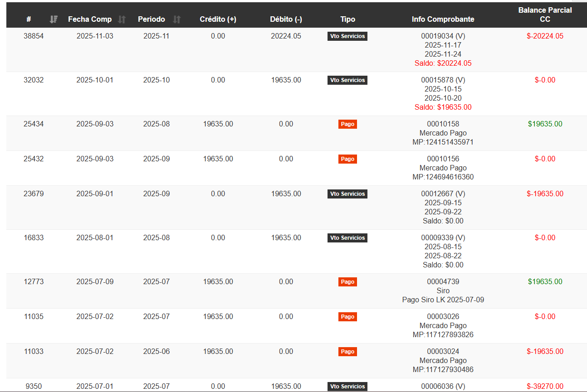Click Vto Servicios badge in row 23679
This screenshot has width=587, height=392.
point(347,194)
